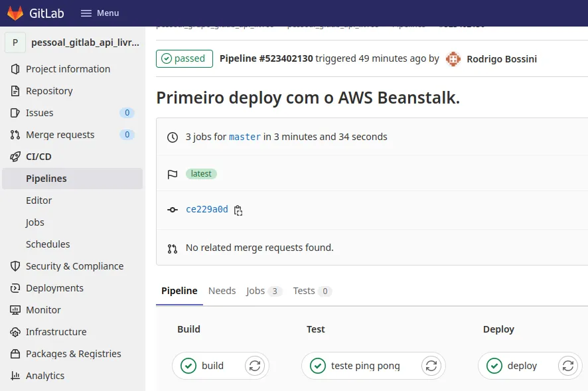Click the project avatar letter P
The image size is (588, 391).
tap(15, 42)
